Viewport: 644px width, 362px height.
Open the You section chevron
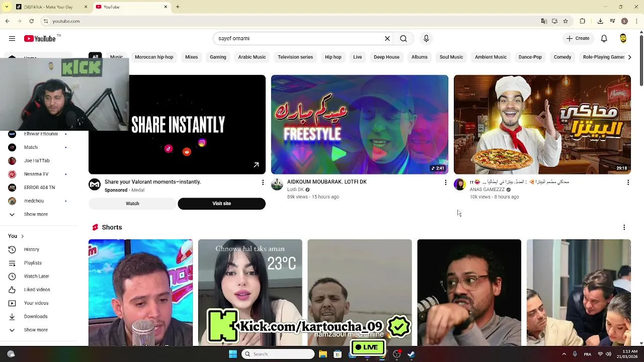[x=22, y=236]
